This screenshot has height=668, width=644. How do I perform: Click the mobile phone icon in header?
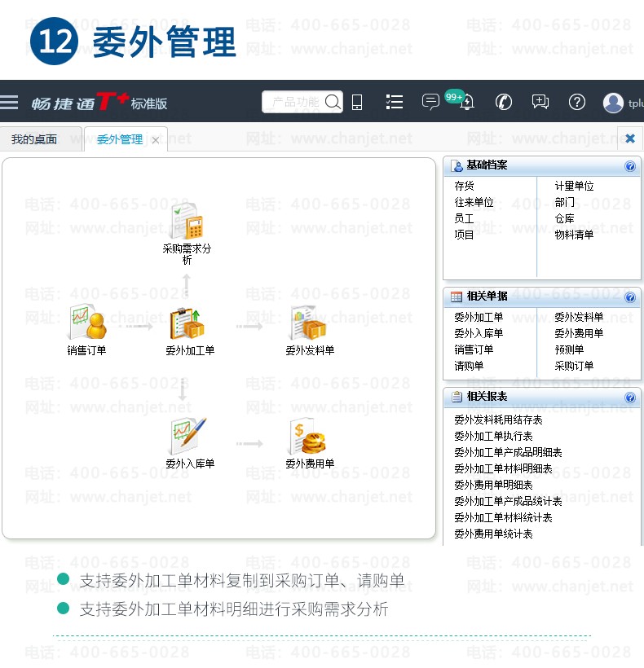[357, 103]
